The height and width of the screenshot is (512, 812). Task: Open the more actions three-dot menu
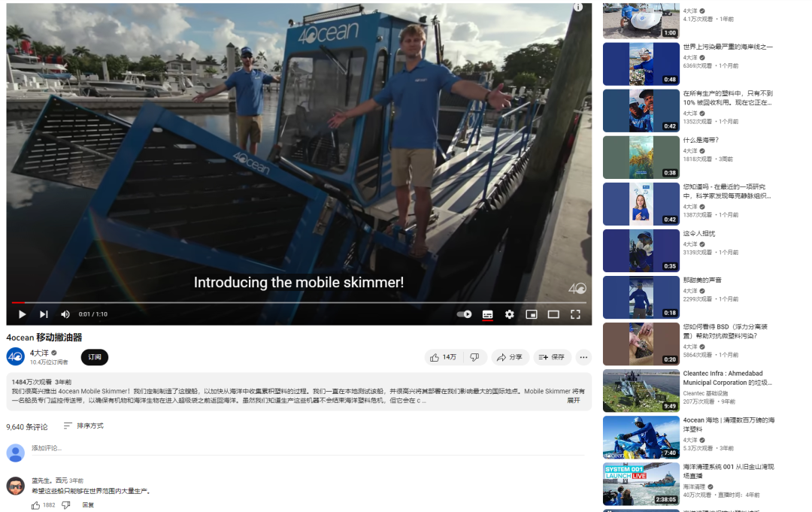pyautogui.click(x=583, y=357)
